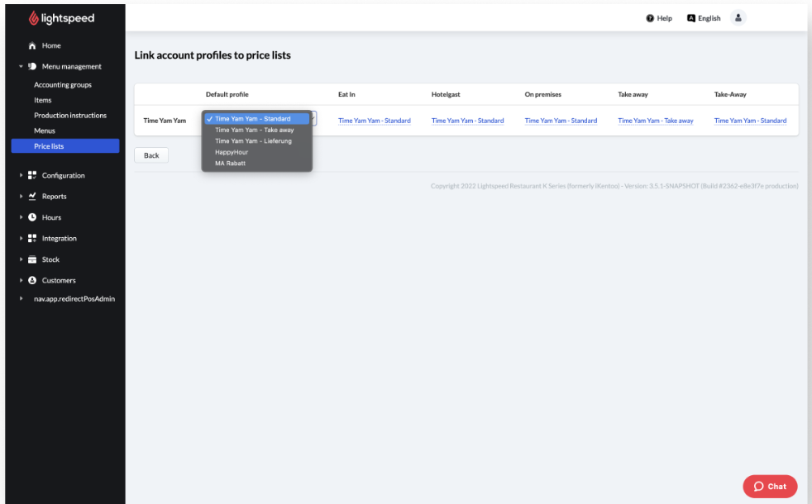Click the Back button

click(151, 155)
